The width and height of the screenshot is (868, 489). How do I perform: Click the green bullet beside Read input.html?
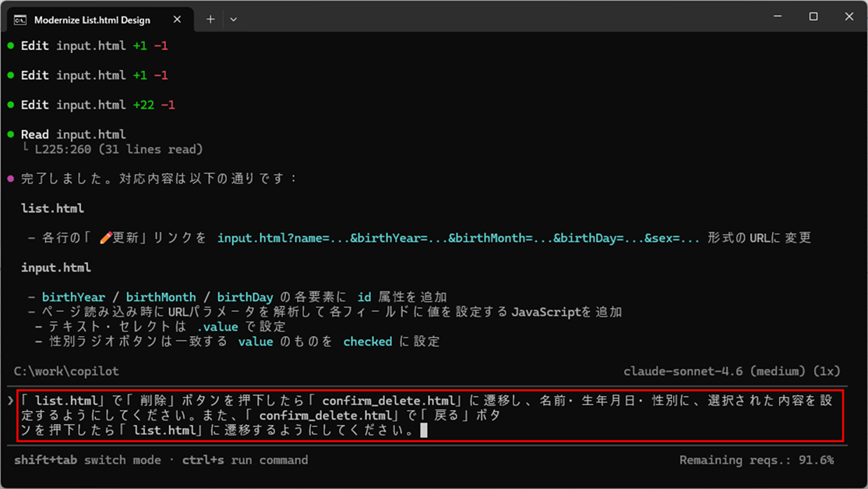point(11,134)
